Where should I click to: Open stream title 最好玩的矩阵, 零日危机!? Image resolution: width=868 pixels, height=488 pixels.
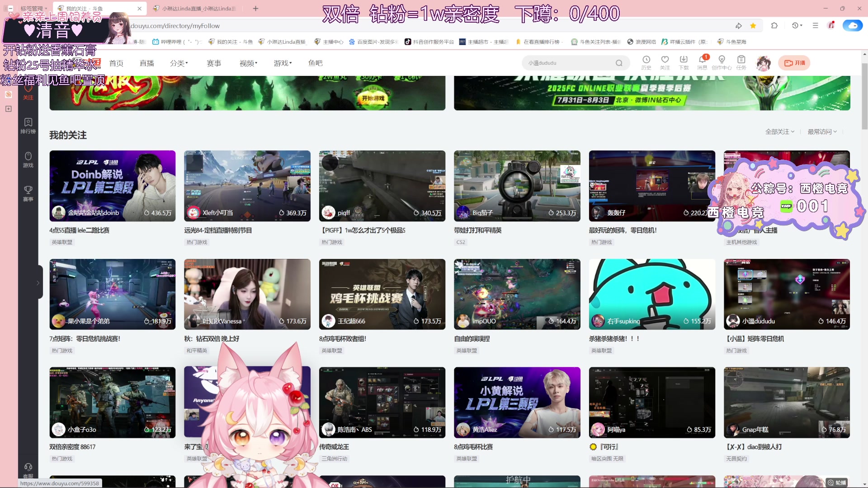click(x=623, y=230)
